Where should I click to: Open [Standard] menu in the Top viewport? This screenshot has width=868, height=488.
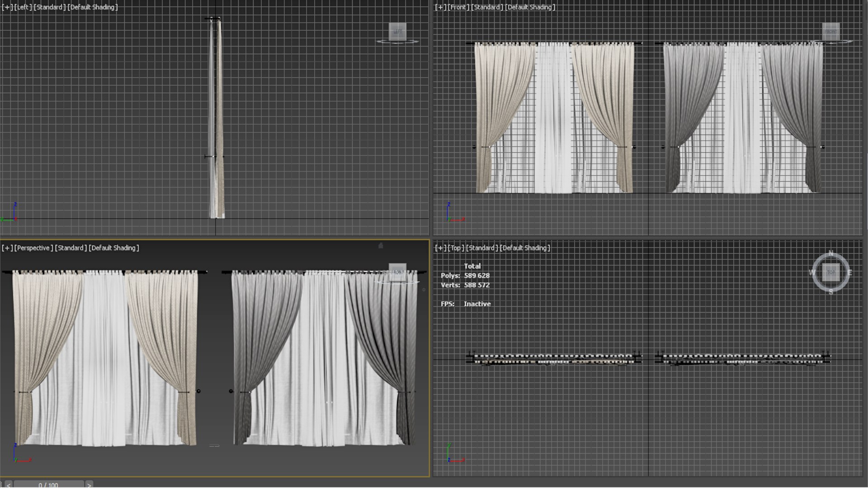482,248
